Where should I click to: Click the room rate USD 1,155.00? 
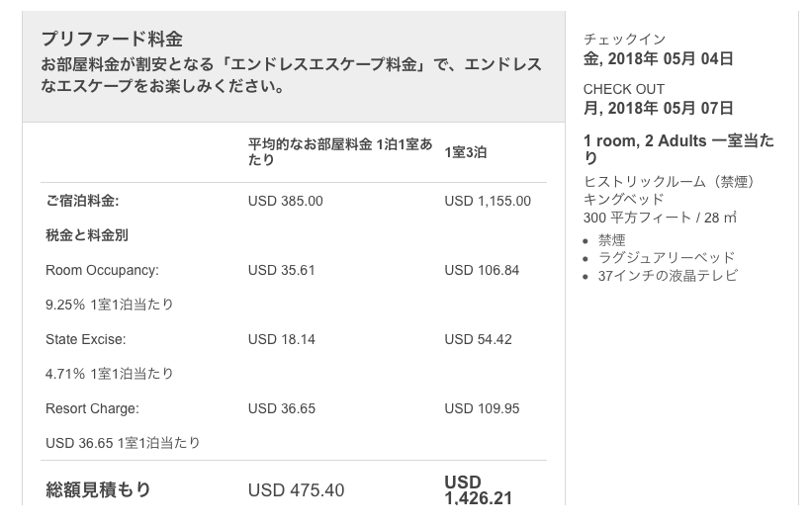[488, 201]
